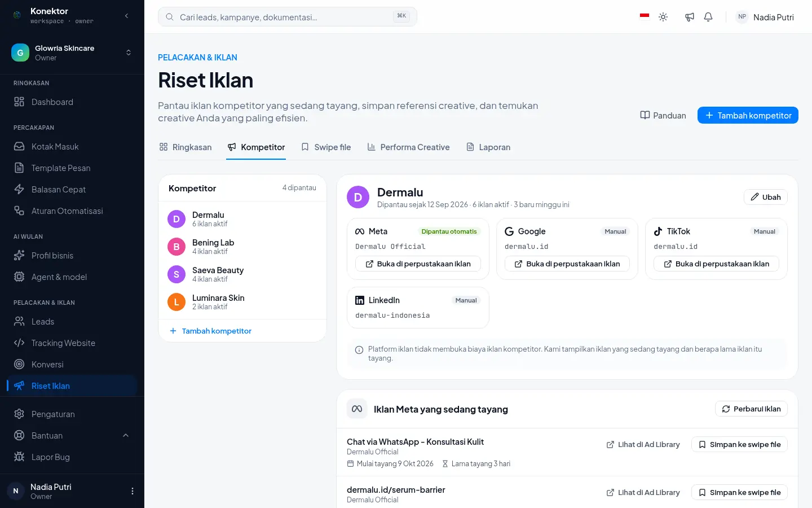This screenshot has height=508, width=812.
Task: Select Bening Lab competitor
Action: click(242, 247)
